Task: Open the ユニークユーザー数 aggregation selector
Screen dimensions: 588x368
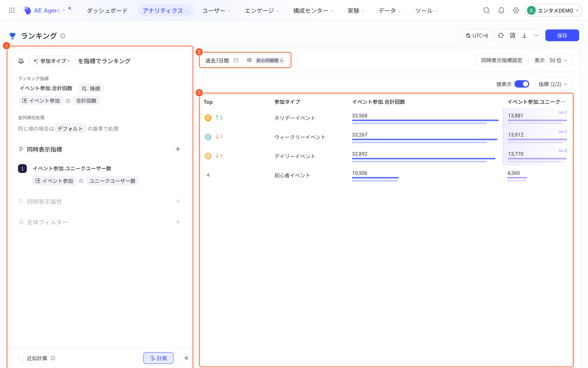Action: [112, 181]
